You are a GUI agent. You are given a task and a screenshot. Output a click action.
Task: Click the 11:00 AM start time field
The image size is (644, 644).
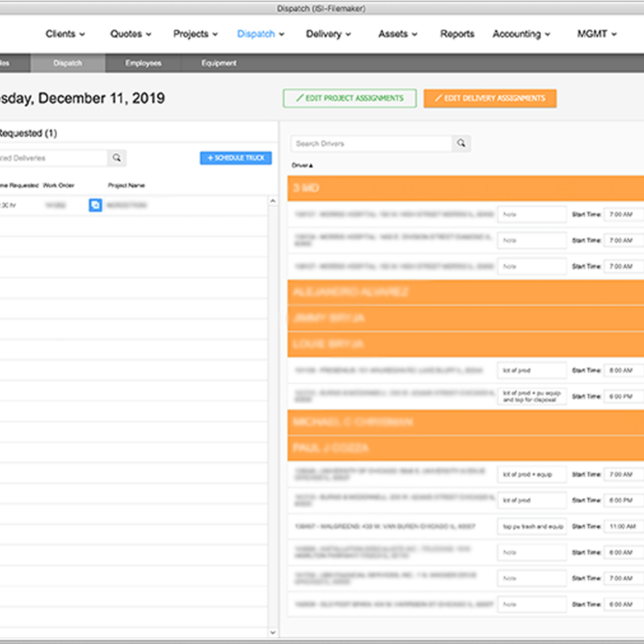pos(625,526)
